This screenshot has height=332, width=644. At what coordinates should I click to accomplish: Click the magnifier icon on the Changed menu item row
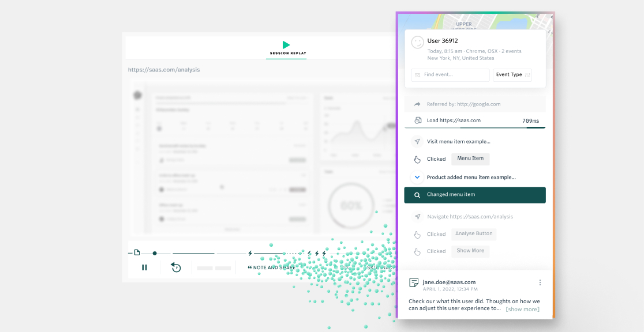coord(417,195)
